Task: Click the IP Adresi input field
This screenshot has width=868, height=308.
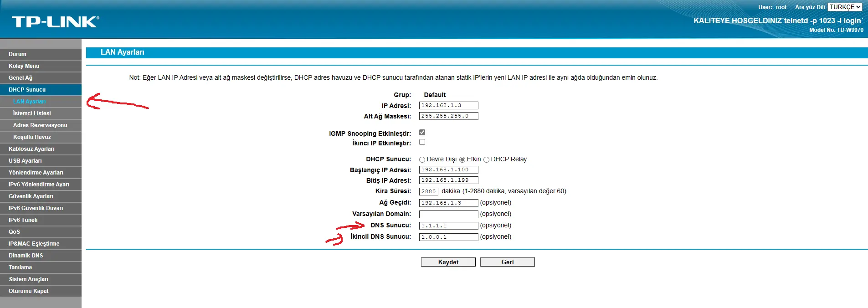Action: click(x=449, y=106)
